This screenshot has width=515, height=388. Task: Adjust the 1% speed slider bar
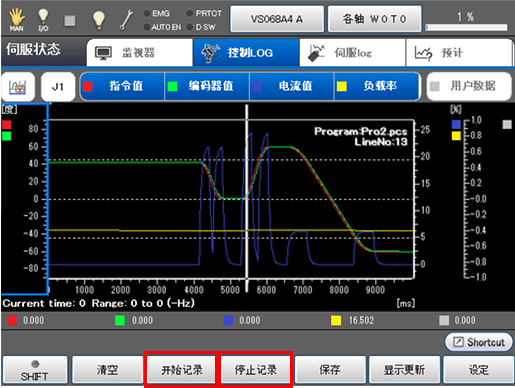pyautogui.click(x=466, y=28)
